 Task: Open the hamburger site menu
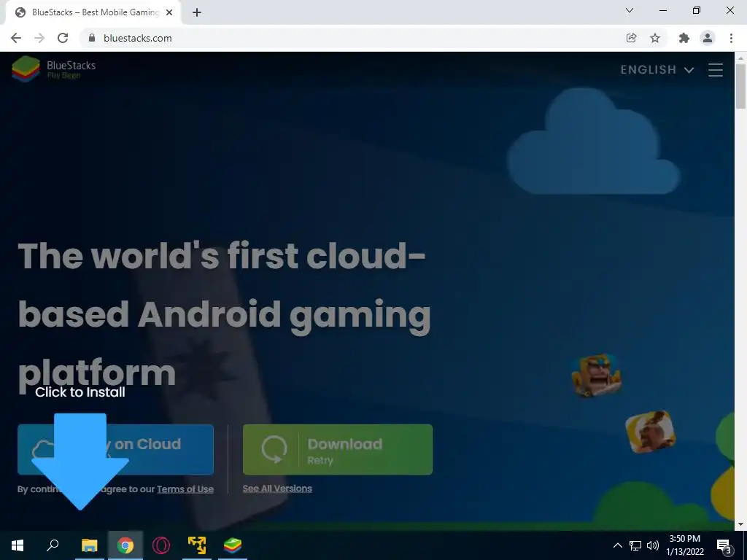point(715,69)
